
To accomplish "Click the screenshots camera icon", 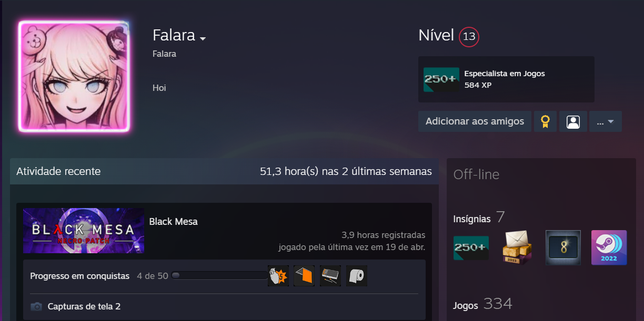I will tap(36, 306).
